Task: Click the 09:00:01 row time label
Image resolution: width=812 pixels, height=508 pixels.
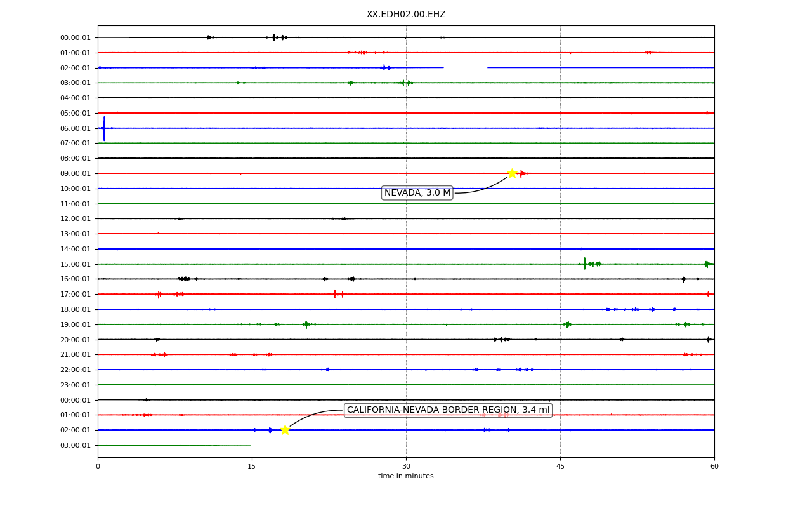Action: click(75, 173)
